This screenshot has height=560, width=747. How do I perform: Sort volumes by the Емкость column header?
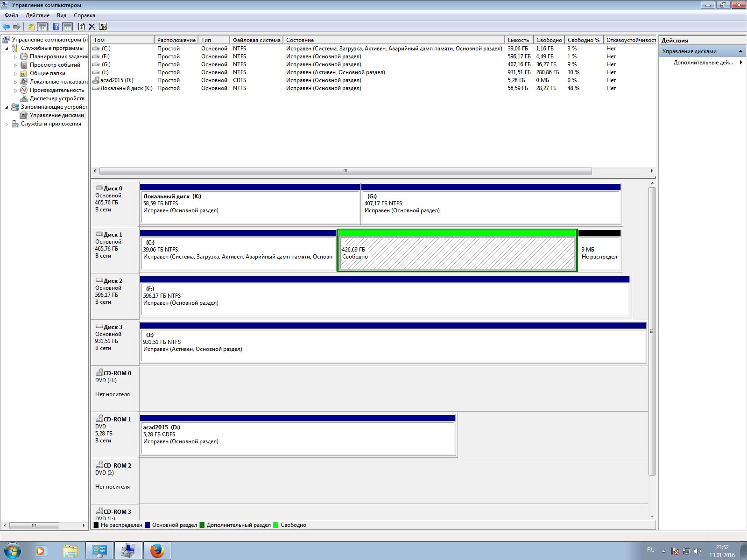518,40
